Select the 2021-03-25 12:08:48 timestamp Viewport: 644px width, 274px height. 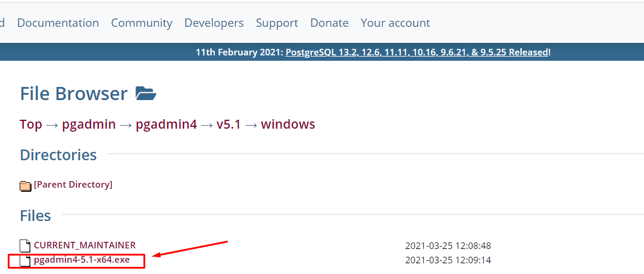click(x=448, y=246)
